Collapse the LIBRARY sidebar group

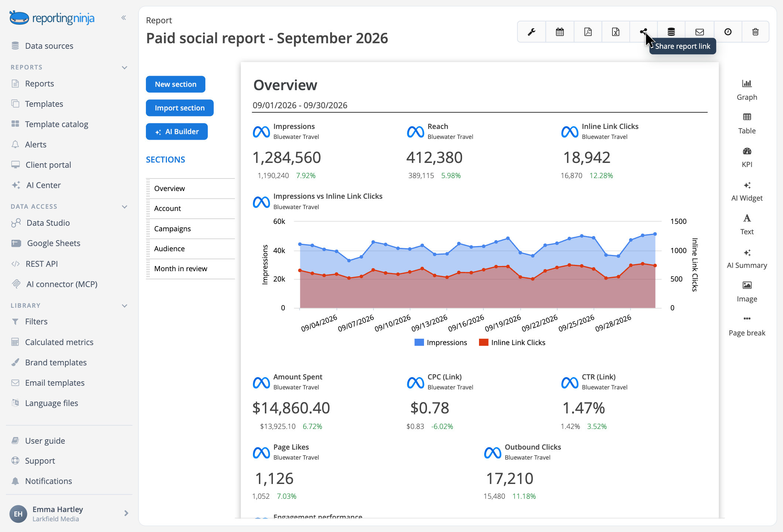pyautogui.click(x=124, y=306)
